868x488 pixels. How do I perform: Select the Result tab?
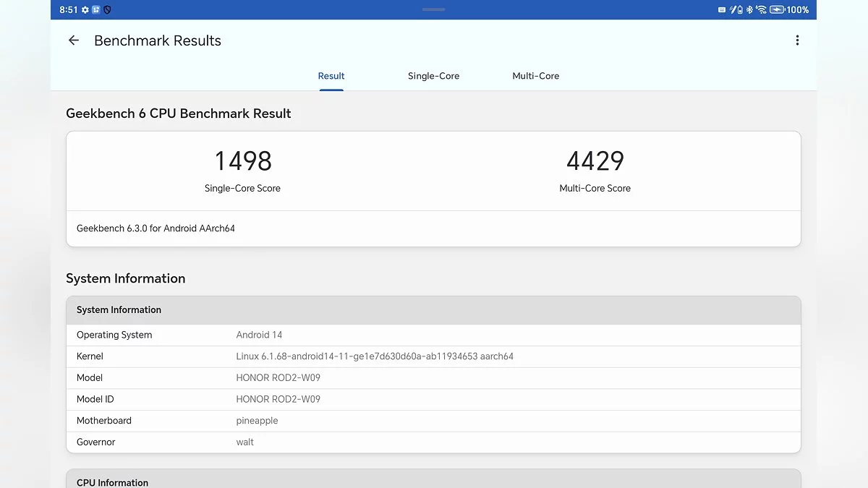click(x=331, y=76)
